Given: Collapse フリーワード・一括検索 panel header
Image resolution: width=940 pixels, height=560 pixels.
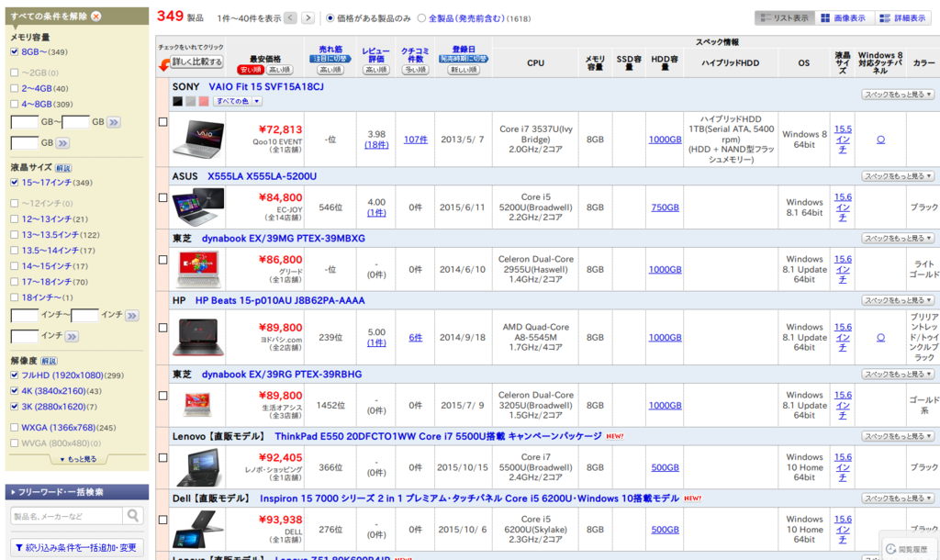Looking at the screenshot, I should [x=77, y=492].
